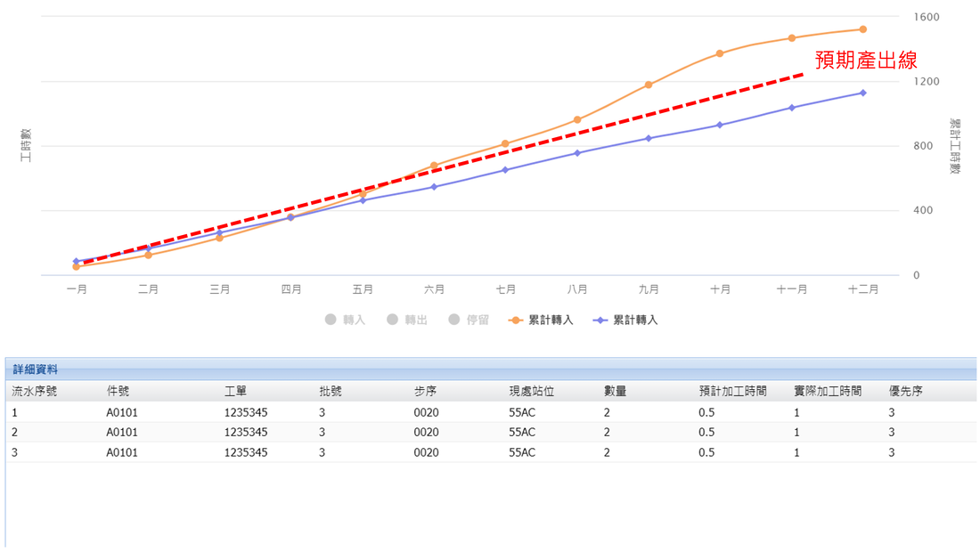The height and width of the screenshot is (560, 980).
Task: Sort by the 現處站位 column header
Action: (532, 391)
